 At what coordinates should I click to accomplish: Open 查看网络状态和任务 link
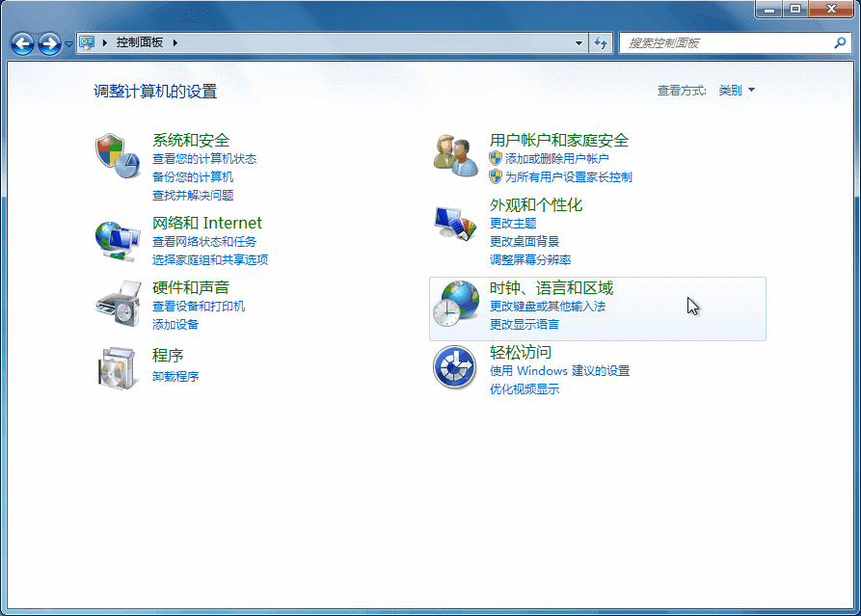(204, 242)
